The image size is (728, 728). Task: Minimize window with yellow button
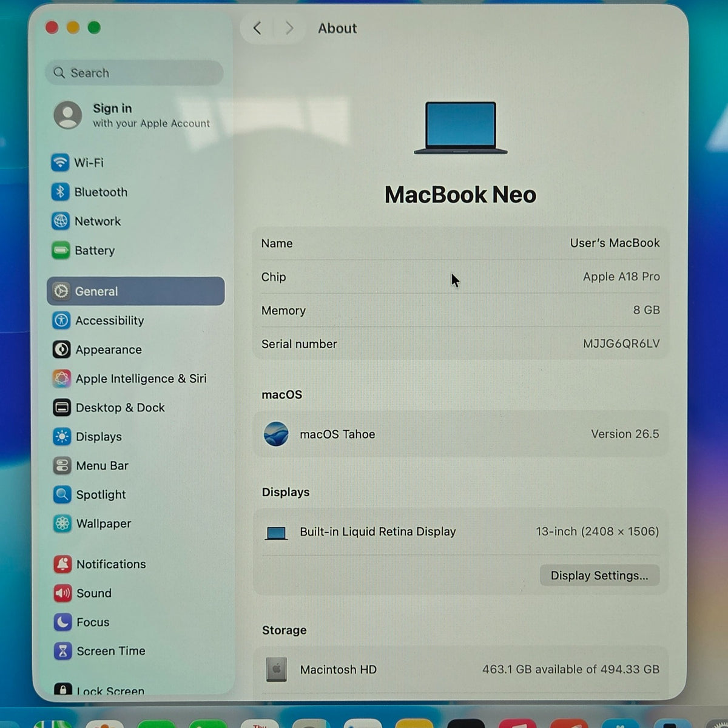point(73,27)
